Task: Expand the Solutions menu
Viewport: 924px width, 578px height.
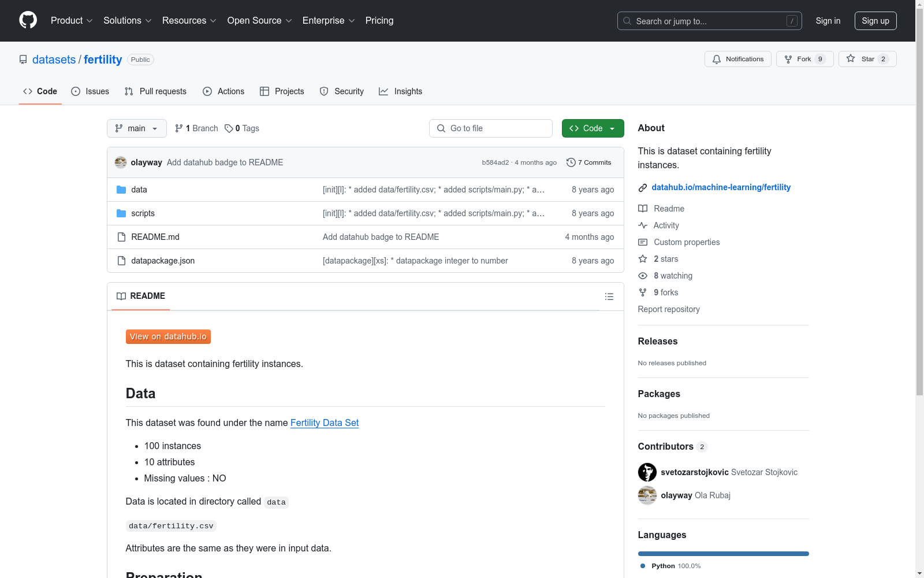Action: (128, 20)
